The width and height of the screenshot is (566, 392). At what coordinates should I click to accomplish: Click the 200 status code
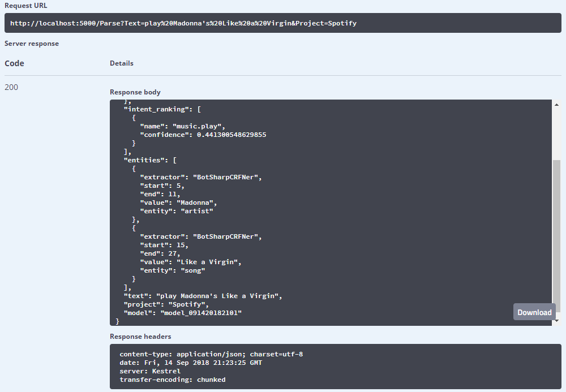coord(11,87)
